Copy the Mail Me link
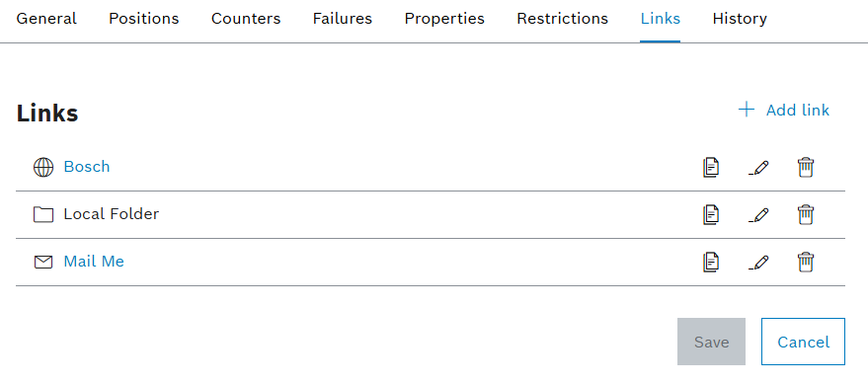Screen dimensions: 868x384 (x=711, y=262)
